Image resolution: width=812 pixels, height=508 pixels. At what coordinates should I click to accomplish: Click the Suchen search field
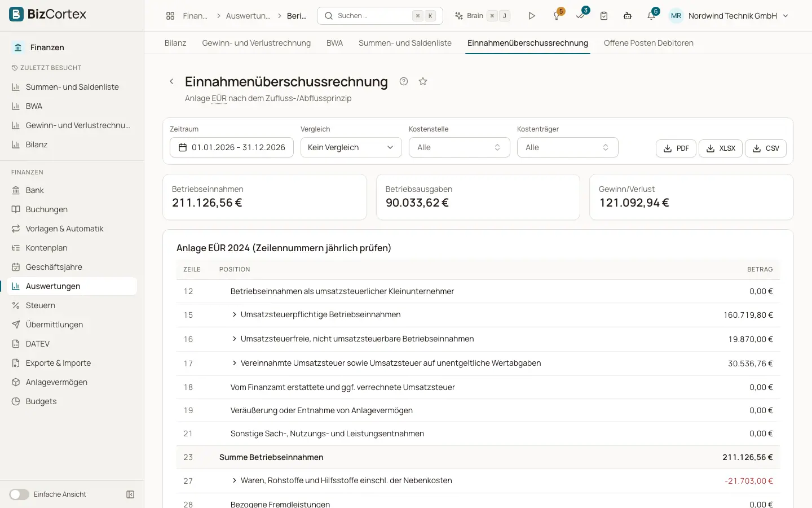point(380,16)
